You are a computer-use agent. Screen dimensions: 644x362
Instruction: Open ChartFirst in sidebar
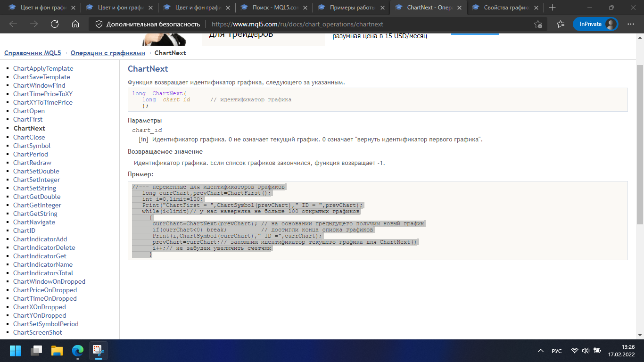(28, 119)
